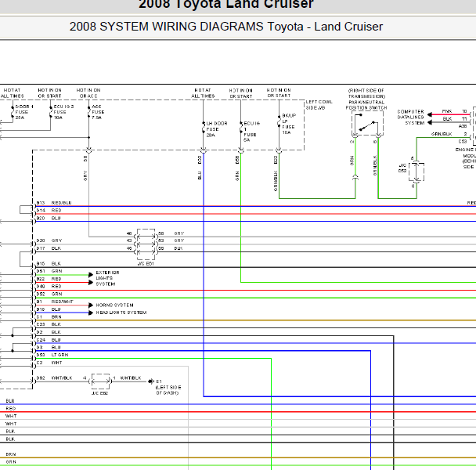This screenshot has width=476, height=470.
Task: Select the 'LH DOOR FUSE 20A' label
Action: [x=217, y=129]
